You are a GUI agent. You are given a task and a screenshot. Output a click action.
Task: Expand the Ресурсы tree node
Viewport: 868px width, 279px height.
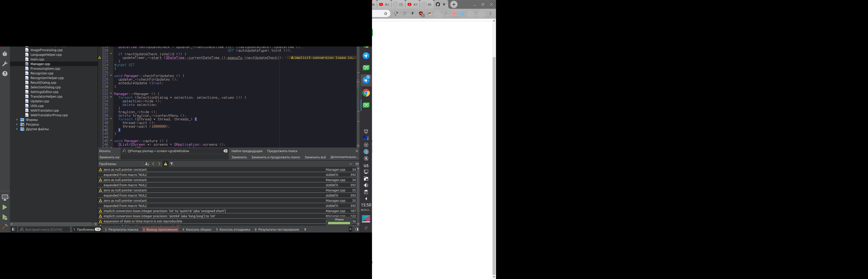(17, 124)
